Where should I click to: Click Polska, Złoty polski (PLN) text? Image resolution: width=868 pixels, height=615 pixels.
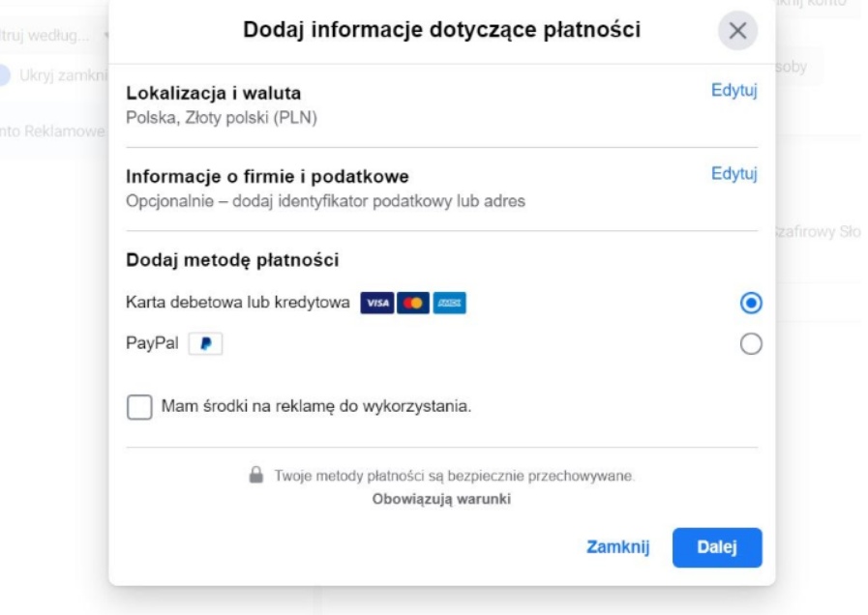click(222, 117)
